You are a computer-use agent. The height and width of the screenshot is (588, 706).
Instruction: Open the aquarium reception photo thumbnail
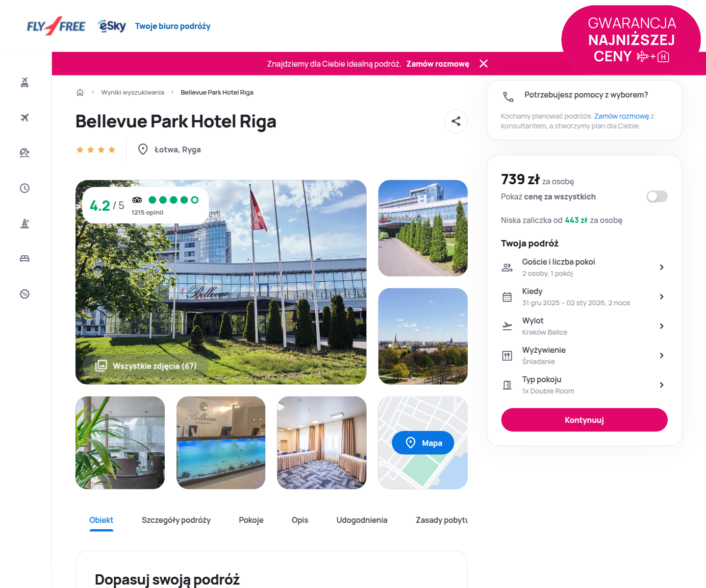(x=221, y=442)
